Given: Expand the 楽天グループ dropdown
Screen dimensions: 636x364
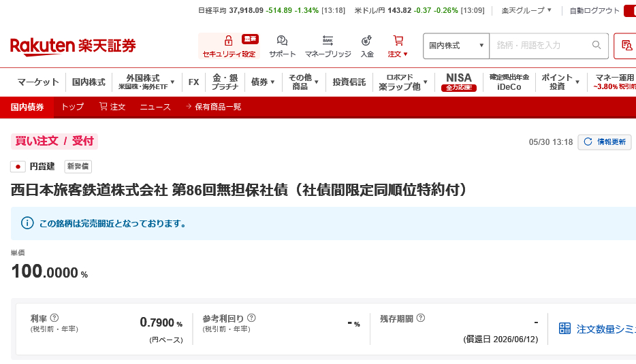Looking at the screenshot, I should pyautogui.click(x=526, y=10).
